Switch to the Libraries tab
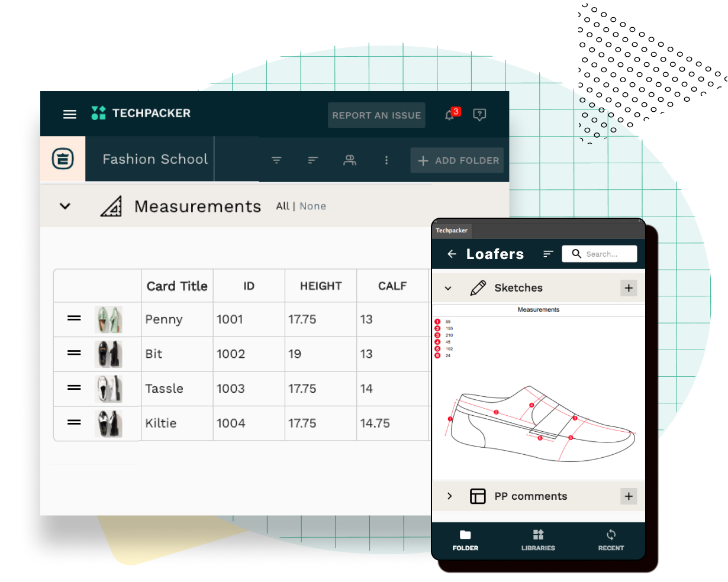Screen dimensions: 728x582 click(x=538, y=540)
